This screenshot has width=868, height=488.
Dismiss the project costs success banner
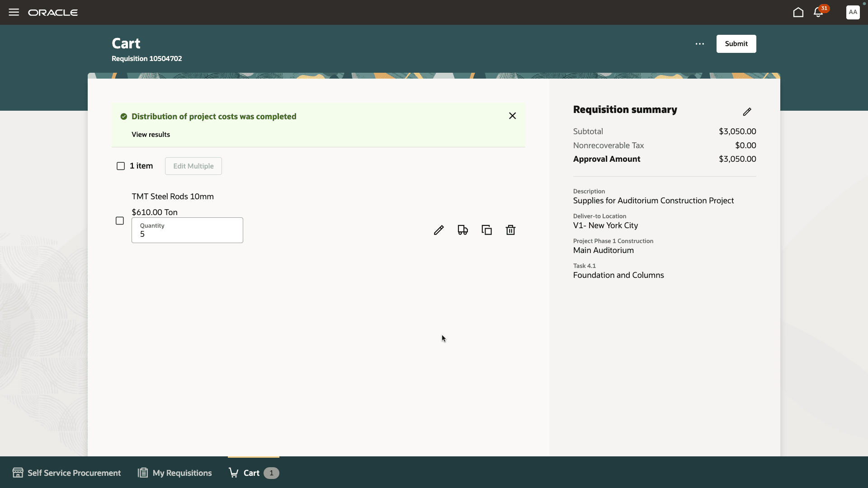[x=512, y=116]
